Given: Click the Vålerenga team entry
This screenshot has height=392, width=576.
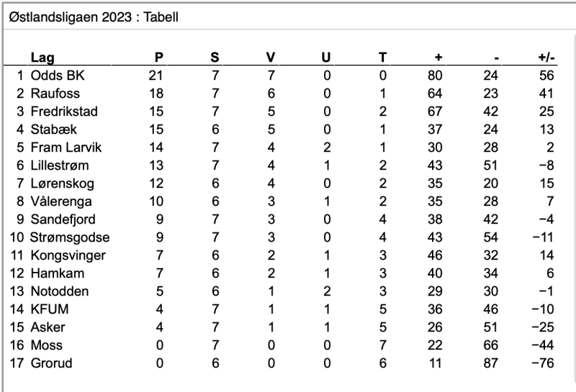Looking at the screenshot, I should (x=61, y=201).
